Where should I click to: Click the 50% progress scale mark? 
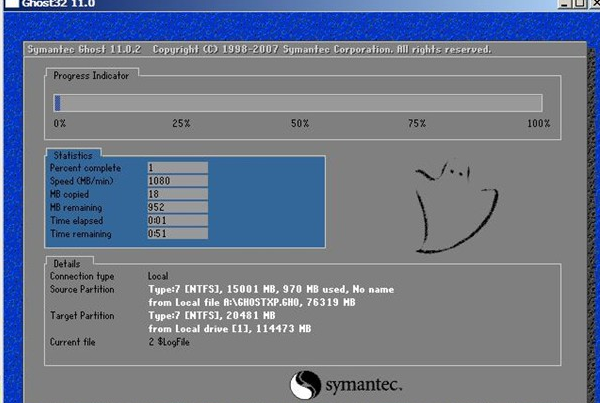(300, 124)
